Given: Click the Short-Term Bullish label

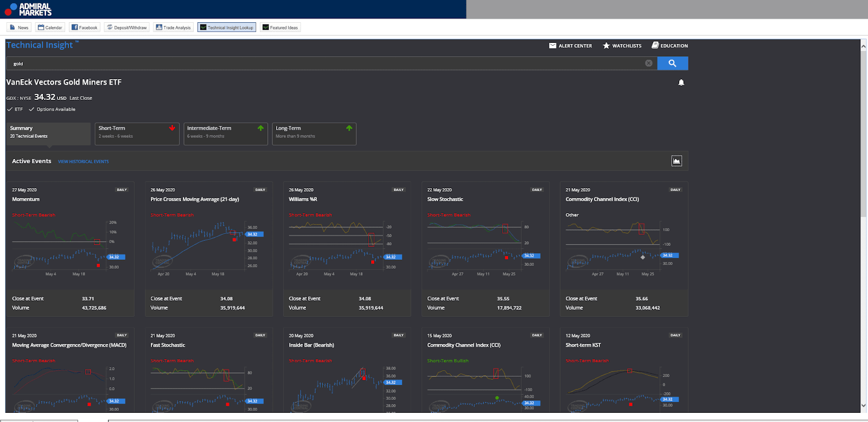Looking at the screenshot, I should point(448,361).
